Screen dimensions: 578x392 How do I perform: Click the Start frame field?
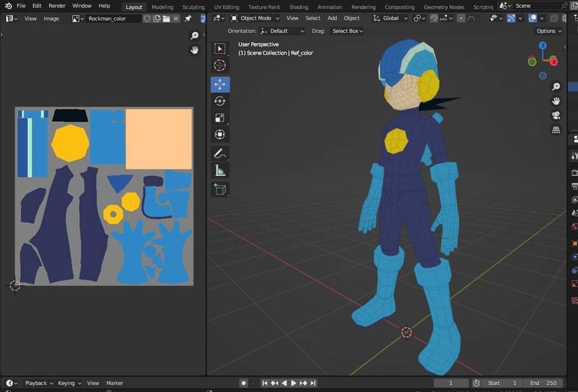[x=503, y=383]
